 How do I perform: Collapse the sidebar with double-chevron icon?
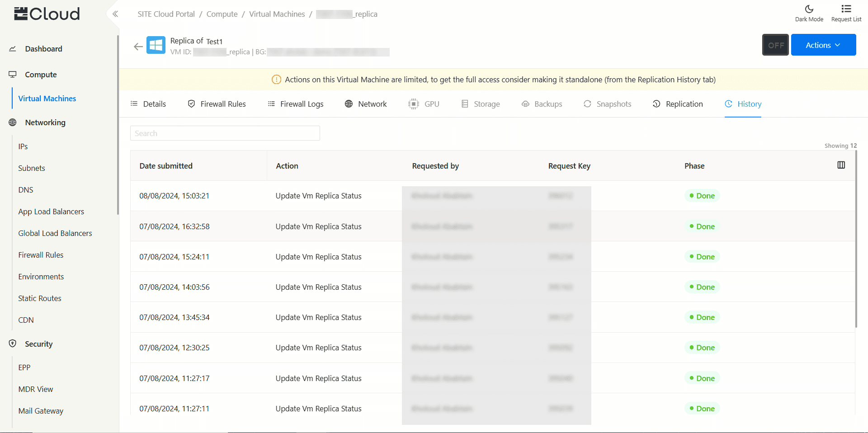pyautogui.click(x=115, y=14)
